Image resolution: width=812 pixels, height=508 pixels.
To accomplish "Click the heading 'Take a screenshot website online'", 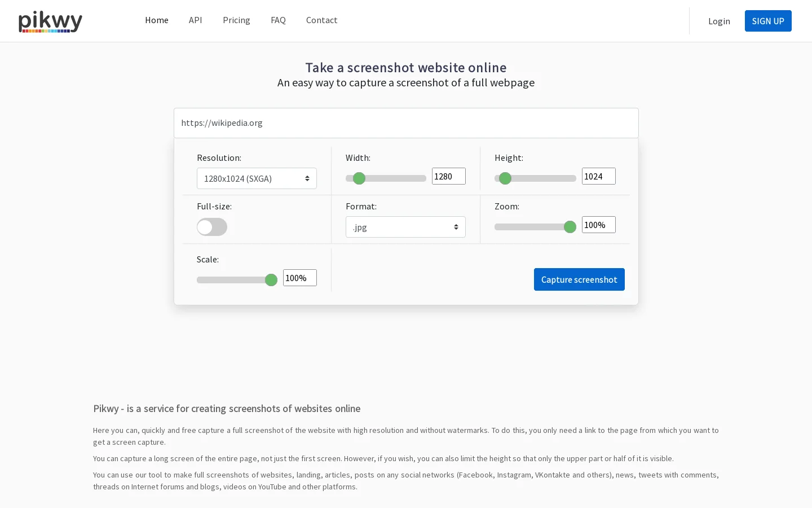I will pyautogui.click(x=406, y=68).
